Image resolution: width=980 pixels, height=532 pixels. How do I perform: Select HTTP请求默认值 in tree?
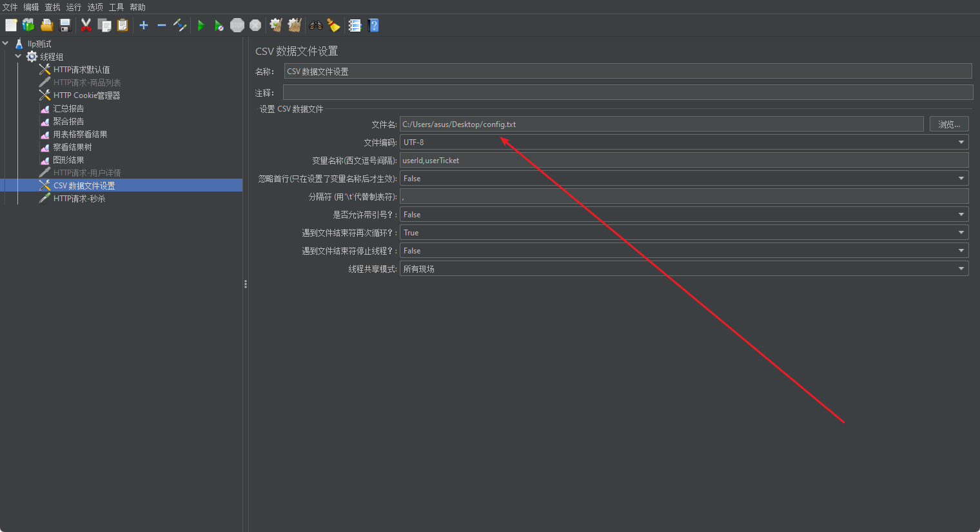coord(82,70)
